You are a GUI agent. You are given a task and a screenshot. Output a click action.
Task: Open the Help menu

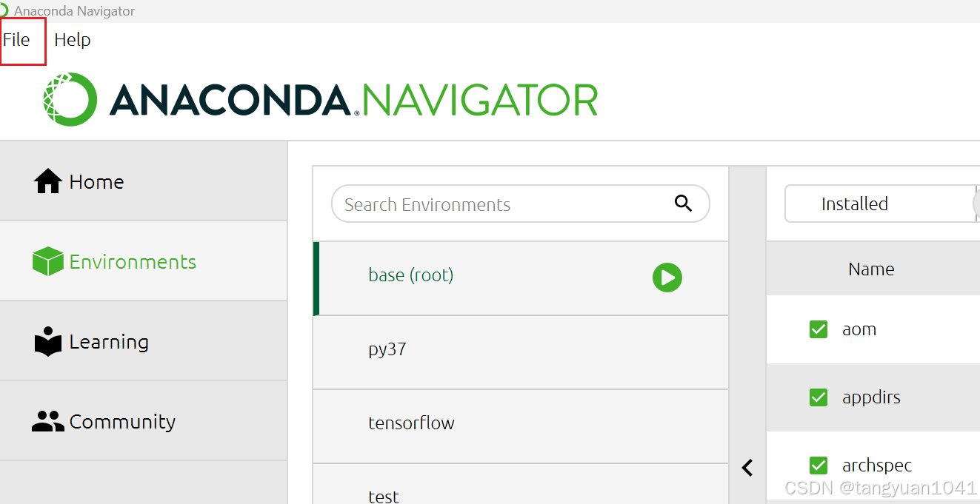click(72, 40)
